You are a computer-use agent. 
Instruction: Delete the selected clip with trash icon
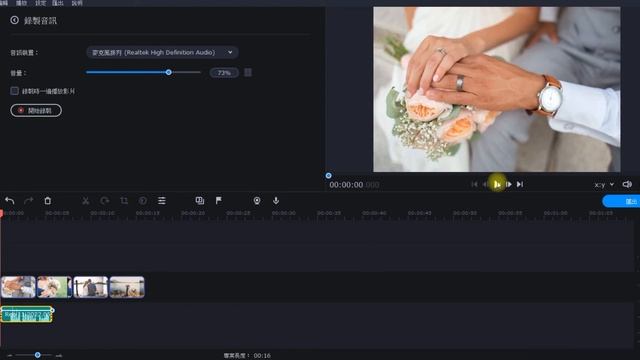pyautogui.click(x=48, y=200)
